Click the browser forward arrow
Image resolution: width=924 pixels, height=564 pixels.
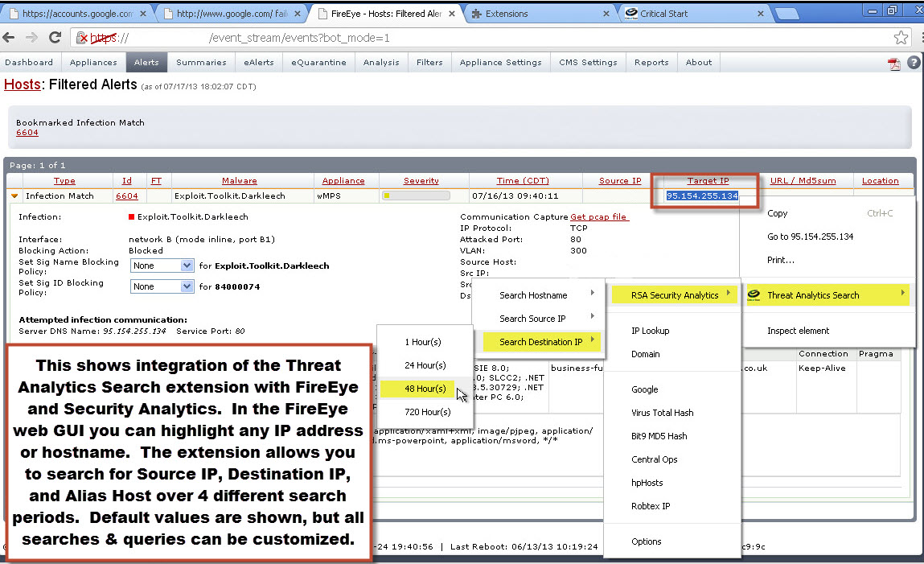pyautogui.click(x=31, y=38)
